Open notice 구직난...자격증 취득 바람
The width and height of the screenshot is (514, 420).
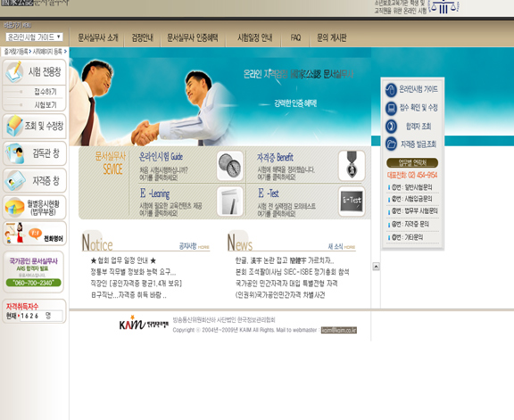coord(128,295)
